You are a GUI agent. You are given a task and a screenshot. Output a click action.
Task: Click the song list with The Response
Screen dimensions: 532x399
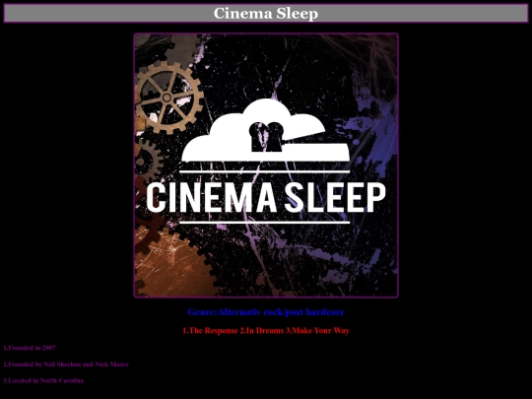click(x=266, y=330)
